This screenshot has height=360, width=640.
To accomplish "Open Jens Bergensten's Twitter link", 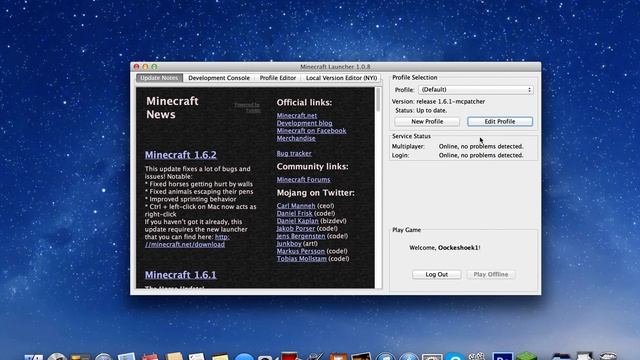I will [x=301, y=236].
